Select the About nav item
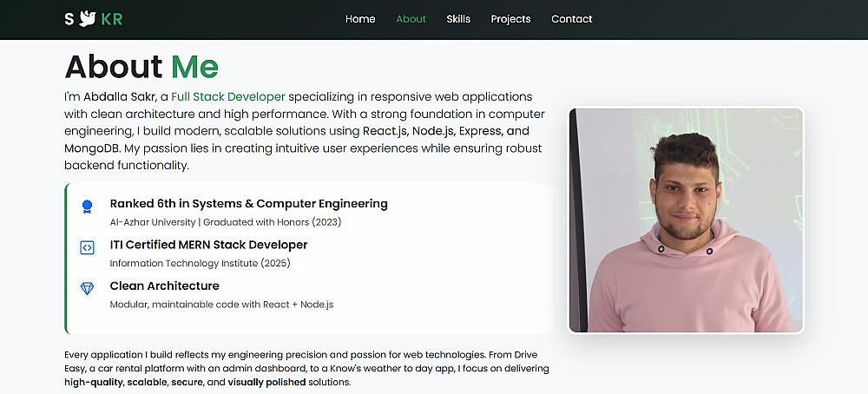The height and width of the screenshot is (394, 868). point(411,19)
